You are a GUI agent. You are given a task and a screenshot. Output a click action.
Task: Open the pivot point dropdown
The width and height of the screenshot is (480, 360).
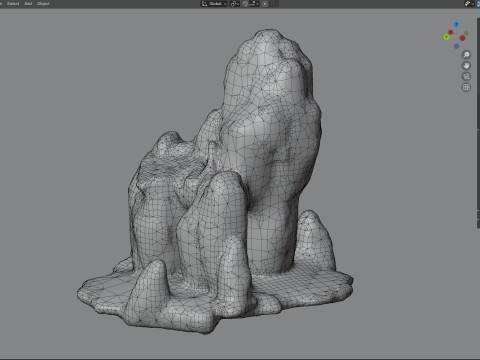point(235,4)
